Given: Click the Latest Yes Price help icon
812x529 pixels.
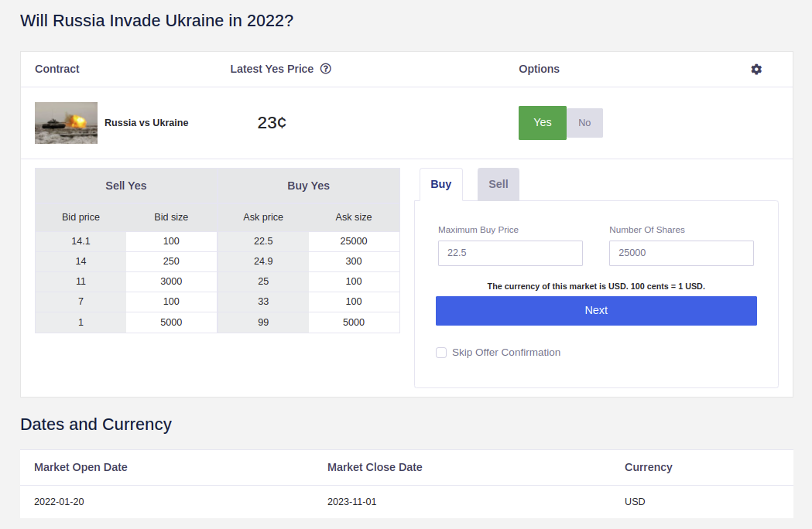Looking at the screenshot, I should click(x=326, y=69).
